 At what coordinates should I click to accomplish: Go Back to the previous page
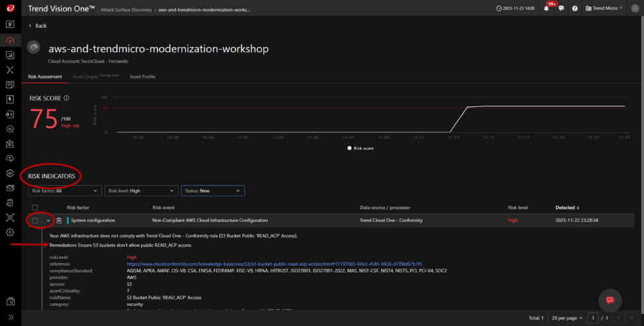pos(38,26)
